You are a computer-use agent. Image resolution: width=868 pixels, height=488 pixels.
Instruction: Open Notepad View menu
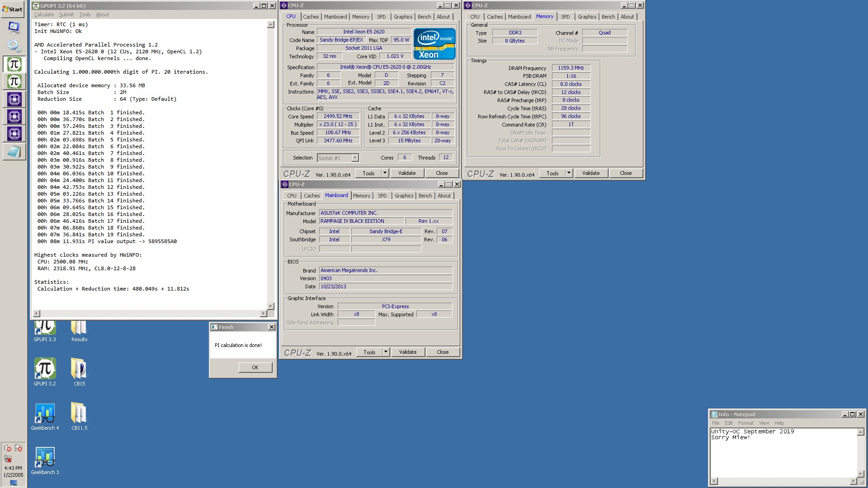pos(764,423)
